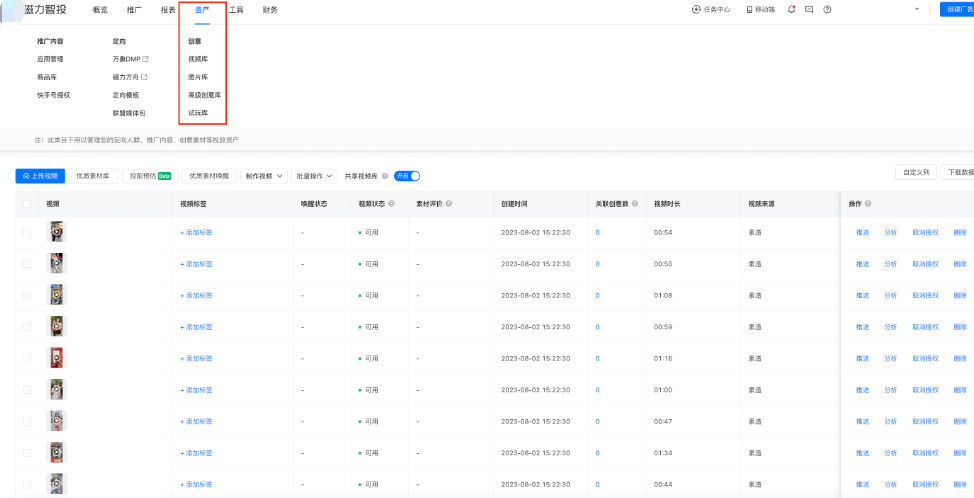Open 任务中心 task center icon
The height and width of the screenshot is (498, 974).
coord(696,9)
